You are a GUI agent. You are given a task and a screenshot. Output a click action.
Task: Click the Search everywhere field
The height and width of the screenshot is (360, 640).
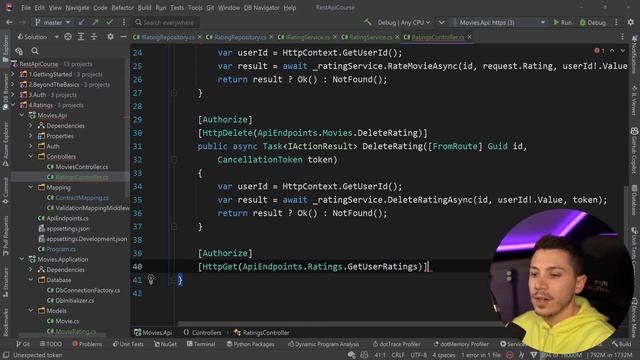coord(165,22)
